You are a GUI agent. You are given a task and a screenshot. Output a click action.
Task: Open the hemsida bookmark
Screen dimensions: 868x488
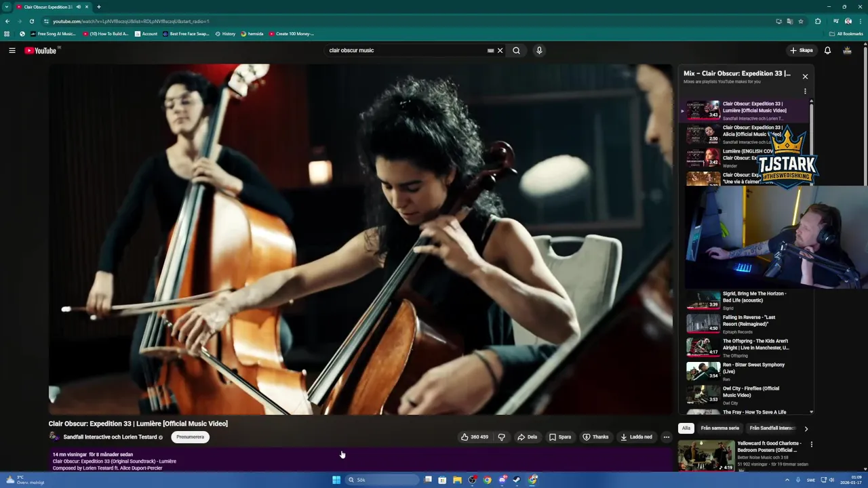pos(252,34)
